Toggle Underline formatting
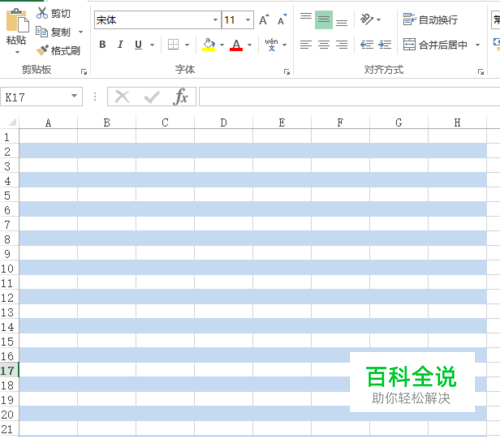Screen dimensions: 500x437 (138, 45)
